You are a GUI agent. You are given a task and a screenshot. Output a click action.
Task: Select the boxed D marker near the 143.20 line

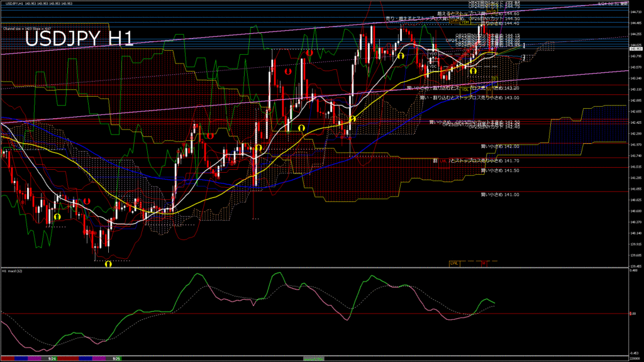pos(494,79)
